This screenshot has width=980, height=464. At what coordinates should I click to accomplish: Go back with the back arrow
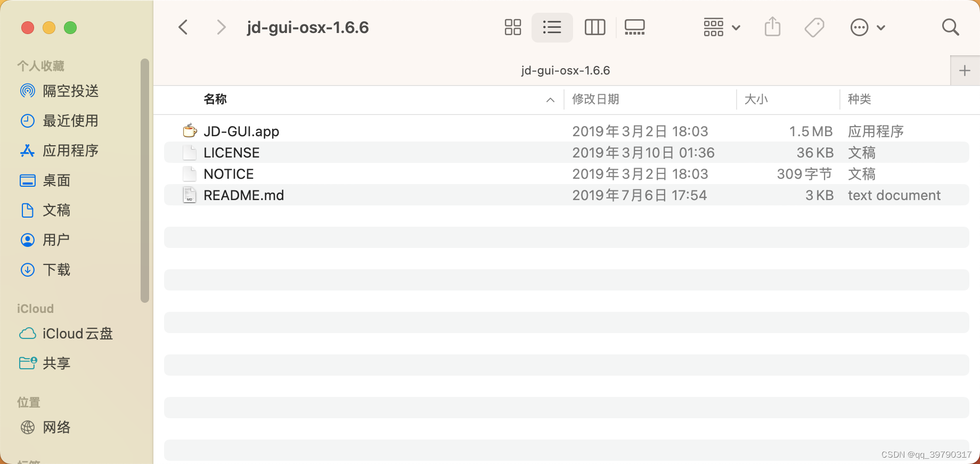click(x=183, y=27)
